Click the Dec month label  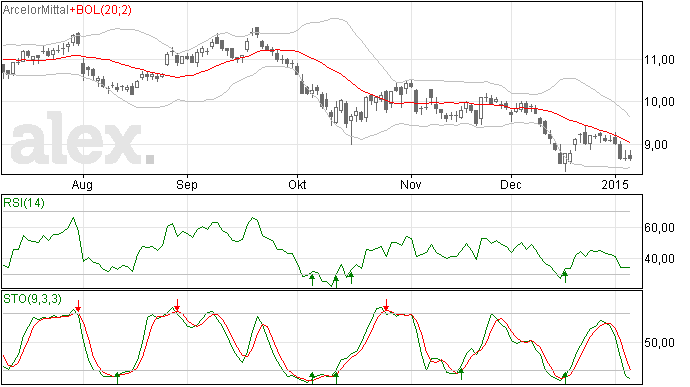[x=511, y=184]
